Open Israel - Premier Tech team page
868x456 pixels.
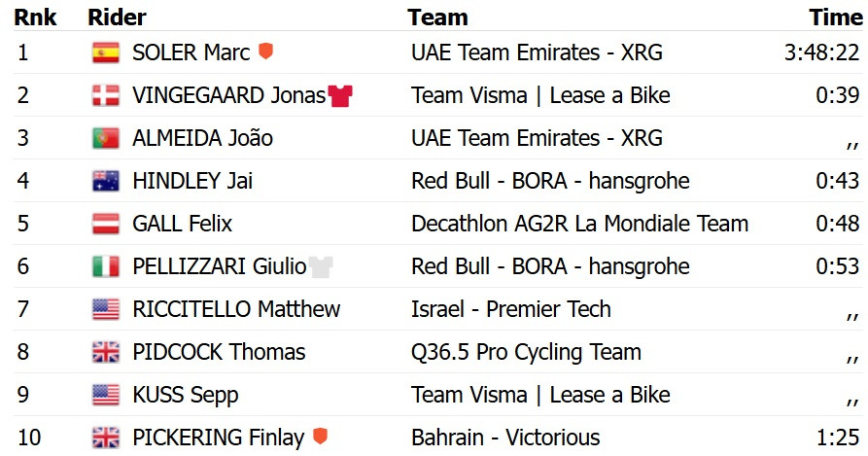[x=511, y=309]
